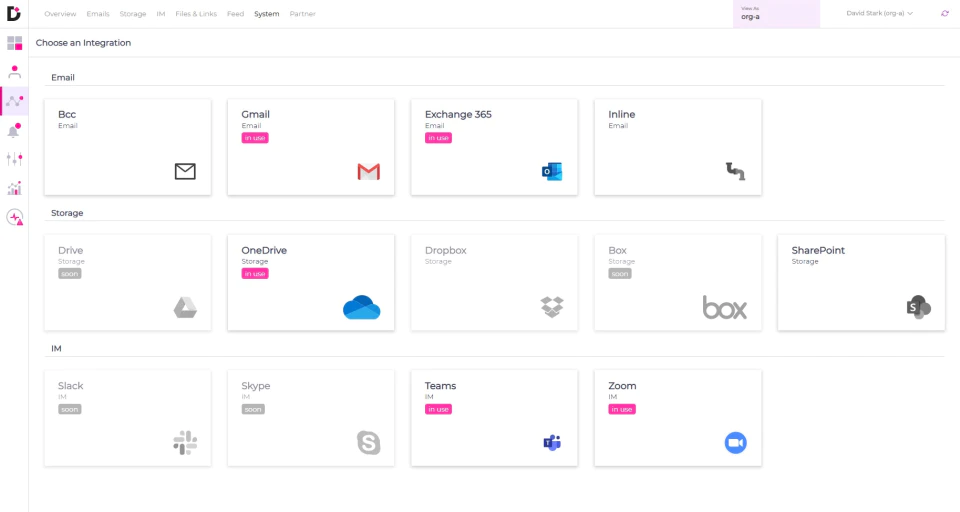Click the 'in use' badge on Zoom
The width and height of the screenshot is (960, 512).
(x=621, y=409)
